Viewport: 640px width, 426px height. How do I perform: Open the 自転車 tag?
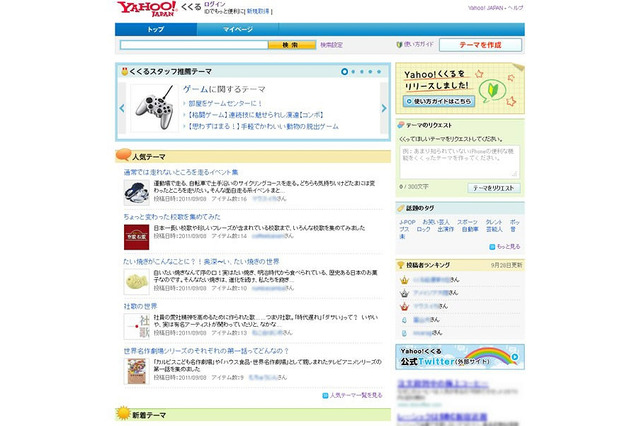(470, 229)
